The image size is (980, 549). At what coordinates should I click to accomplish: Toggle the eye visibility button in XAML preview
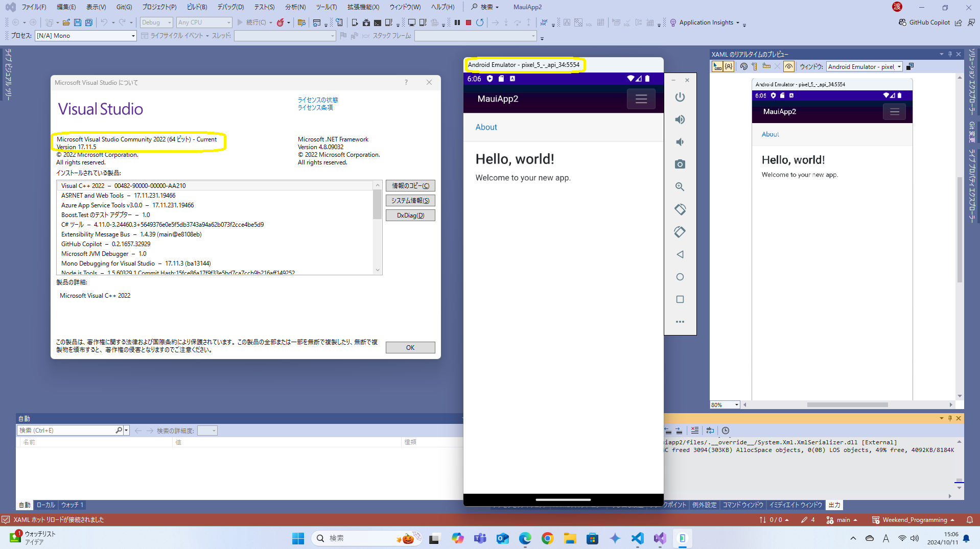pos(789,66)
